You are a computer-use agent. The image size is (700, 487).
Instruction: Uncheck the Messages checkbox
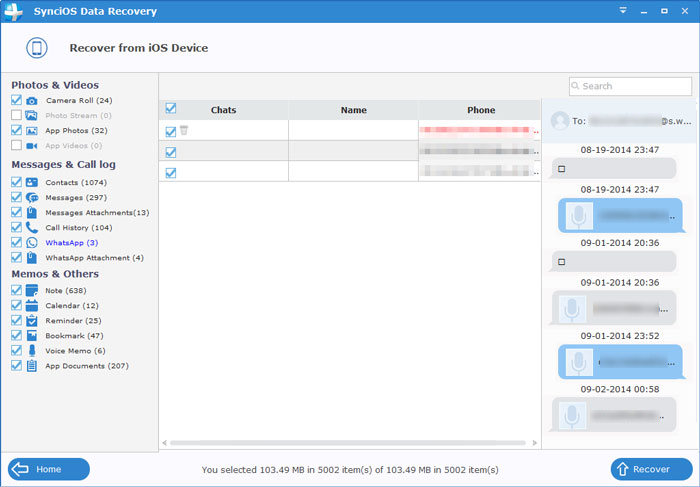[x=16, y=198]
